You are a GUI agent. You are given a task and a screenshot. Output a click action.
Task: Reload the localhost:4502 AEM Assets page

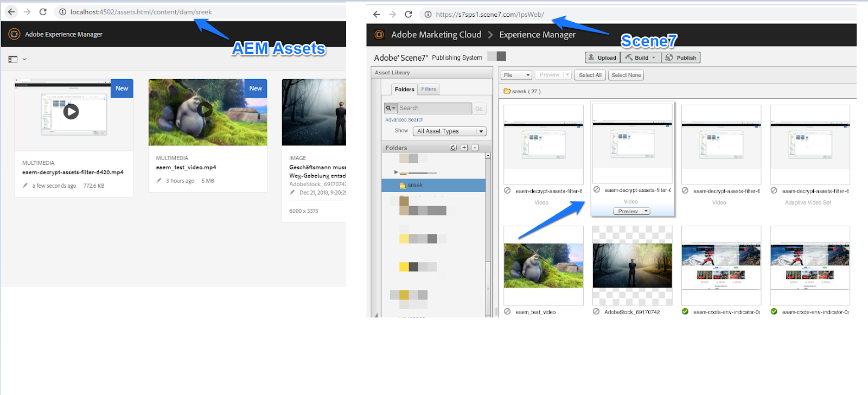click(x=43, y=11)
